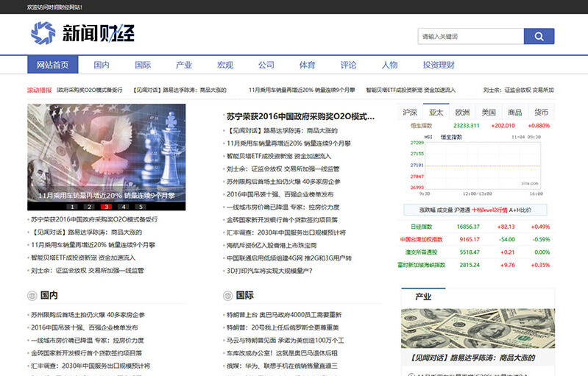
Task: Click ticker item 政府采购奖O2O模式备受行
Action: [x=90, y=90]
